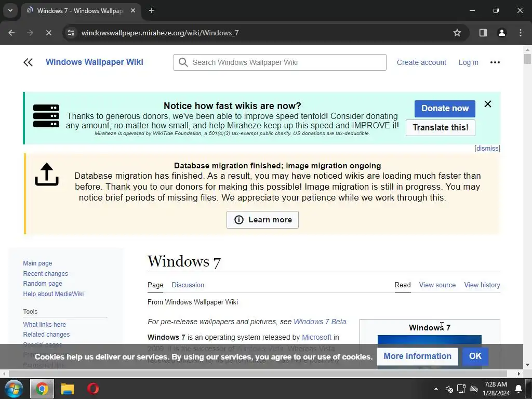Click the Learn more button

(x=262, y=220)
